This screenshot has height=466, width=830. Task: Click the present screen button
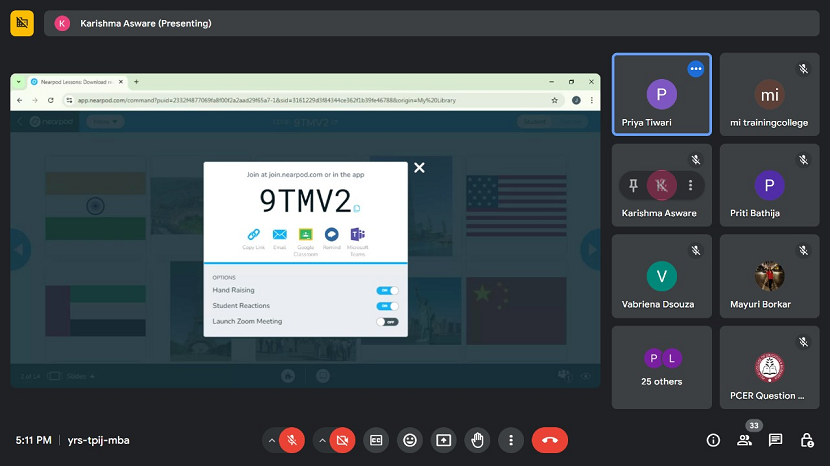[x=443, y=440]
